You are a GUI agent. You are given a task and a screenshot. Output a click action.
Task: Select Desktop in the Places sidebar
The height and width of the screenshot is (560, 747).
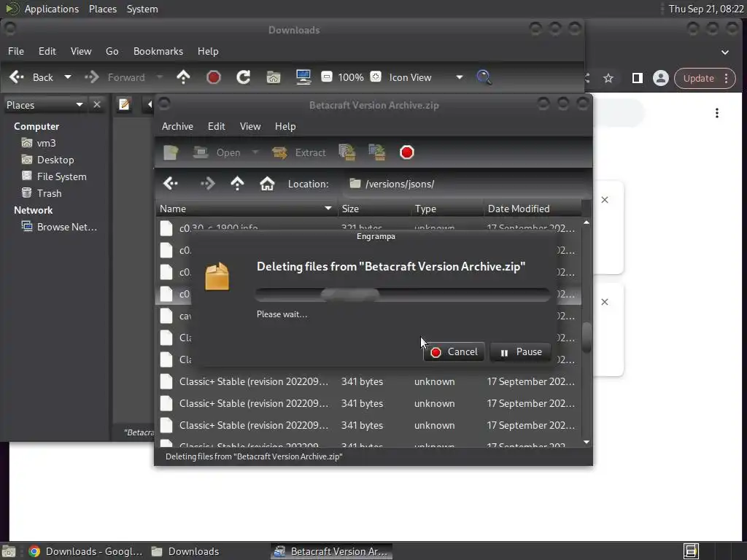55,160
